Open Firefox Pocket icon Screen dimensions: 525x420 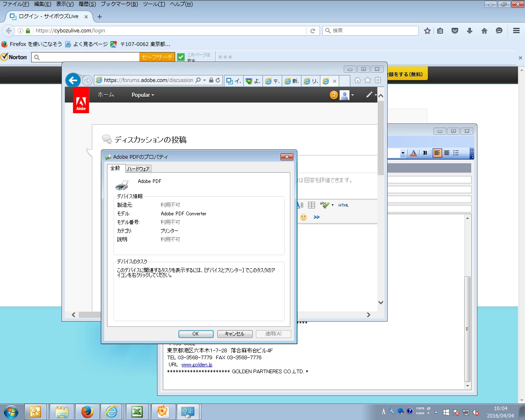click(x=455, y=31)
